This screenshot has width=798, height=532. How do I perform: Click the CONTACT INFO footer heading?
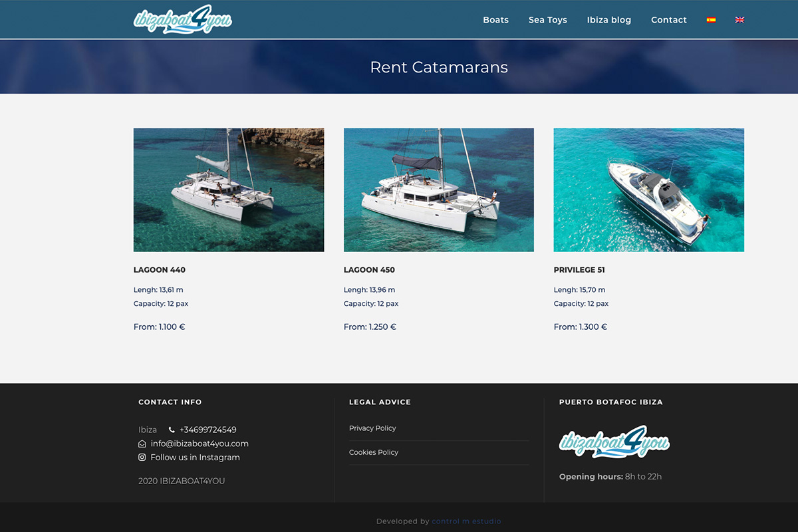pyautogui.click(x=170, y=402)
